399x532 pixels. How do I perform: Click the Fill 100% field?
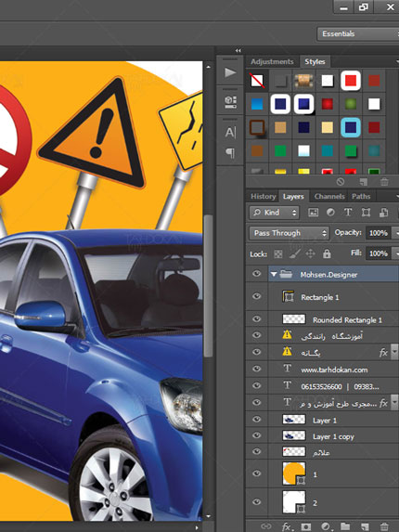379,253
